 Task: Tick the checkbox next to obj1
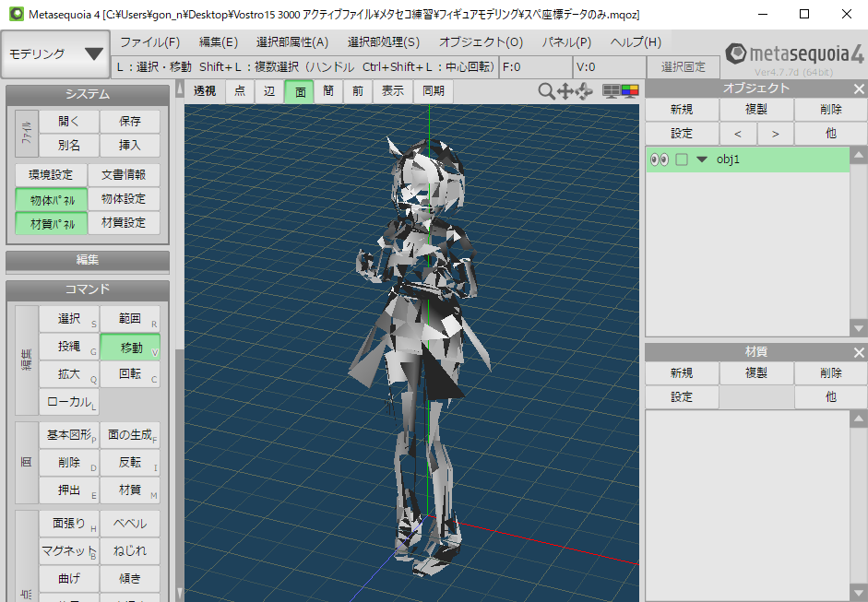[x=681, y=159]
